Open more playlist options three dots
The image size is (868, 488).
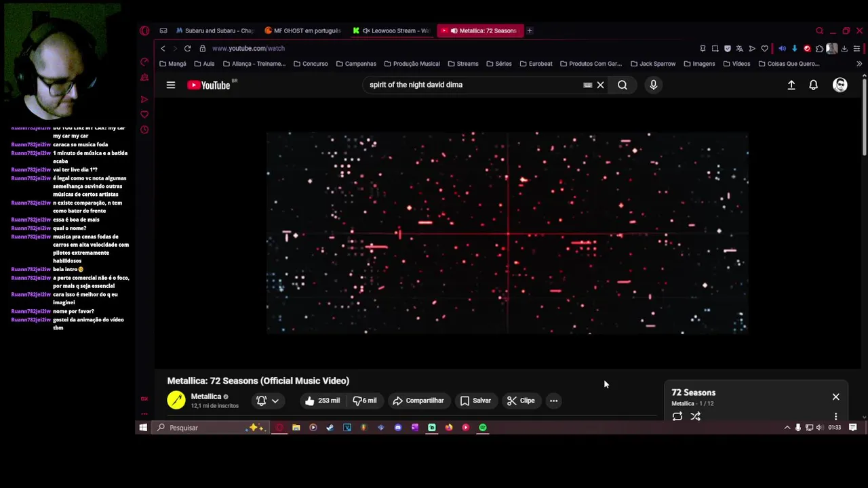click(835, 416)
